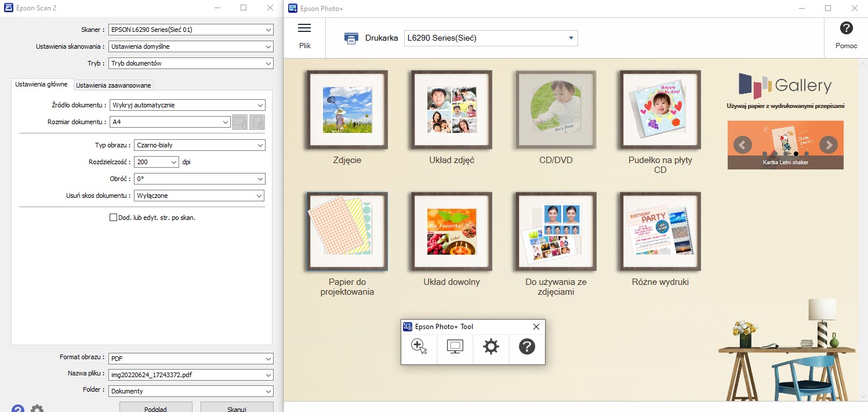Click the Skanuj button
Image resolution: width=868 pixels, height=412 pixels.
(237, 407)
